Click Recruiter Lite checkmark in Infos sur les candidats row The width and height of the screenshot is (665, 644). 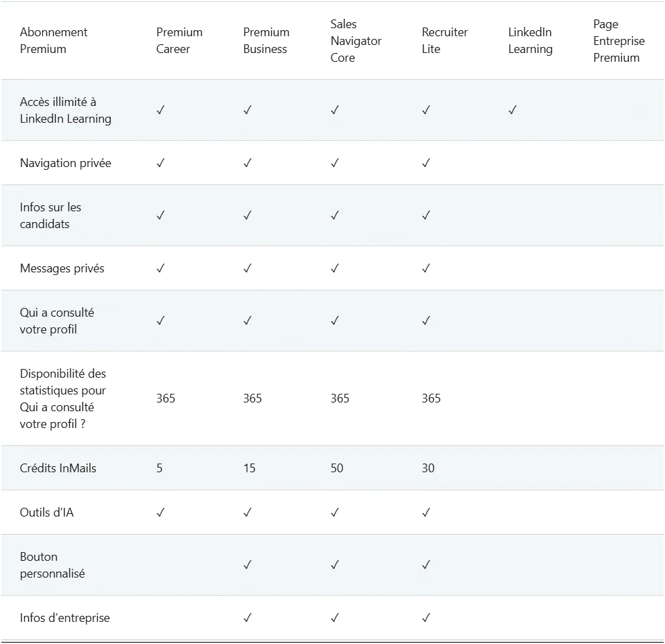point(426,215)
